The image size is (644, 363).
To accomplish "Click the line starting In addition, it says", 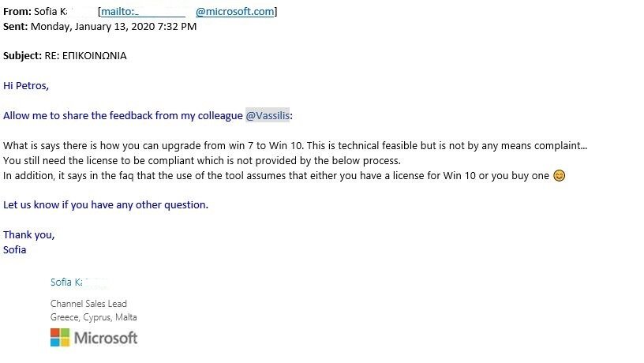I will click(284, 176).
